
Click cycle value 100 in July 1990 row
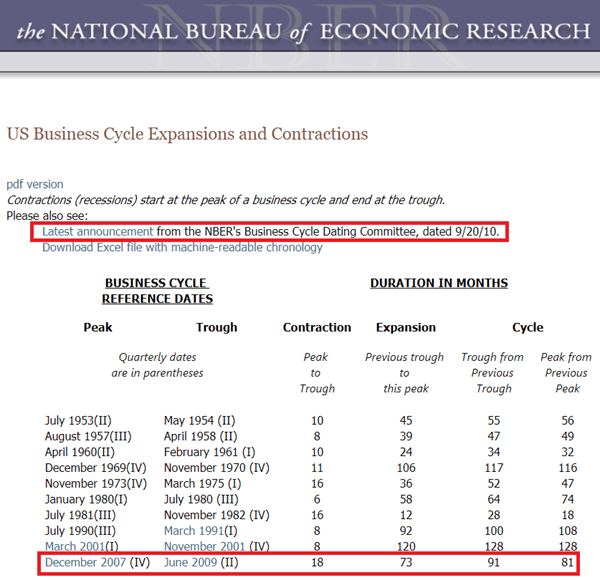tap(494, 531)
